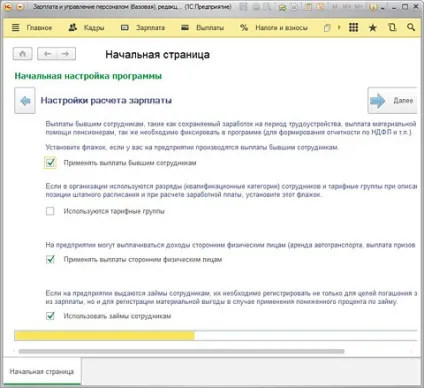This screenshot has height=388, width=424.
Task: Click the save icon in title bar
Action: 244,7
